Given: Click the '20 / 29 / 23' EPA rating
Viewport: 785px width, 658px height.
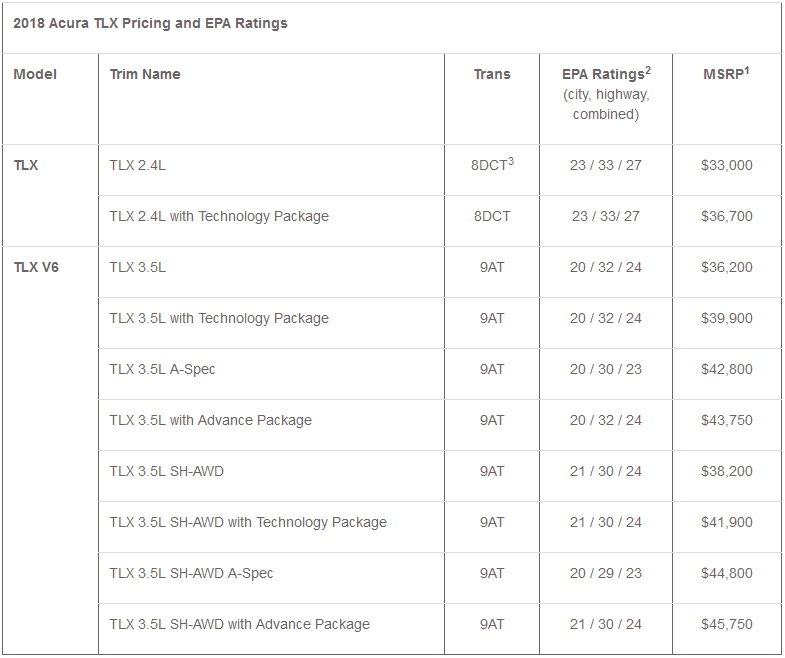Looking at the screenshot, I should tap(605, 573).
